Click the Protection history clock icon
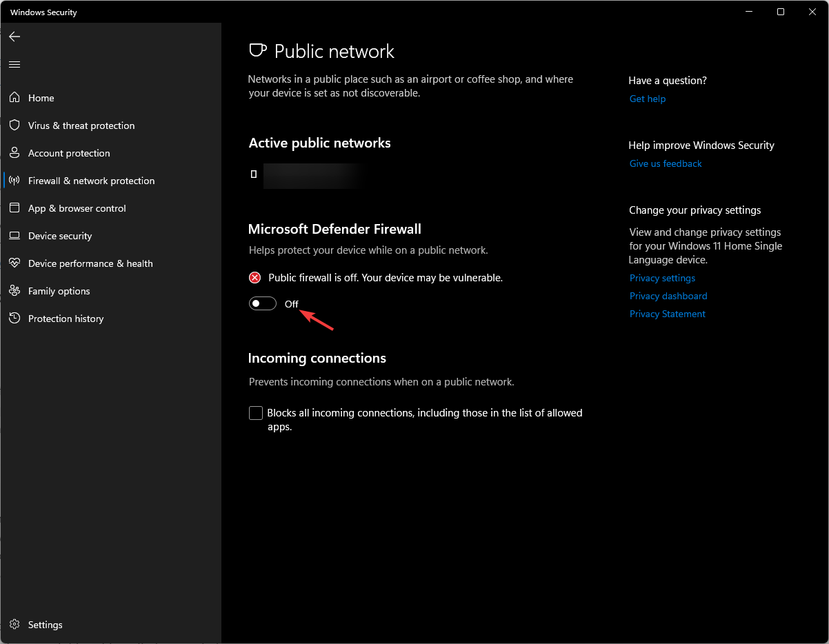Viewport: 829px width, 644px height. 14,319
